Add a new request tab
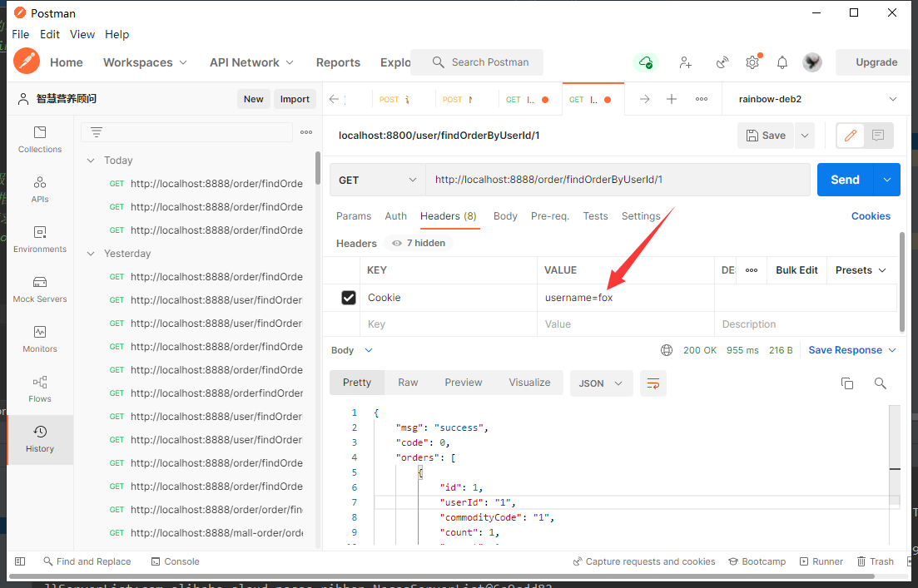Viewport: 918px width, 588px height. [672, 99]
